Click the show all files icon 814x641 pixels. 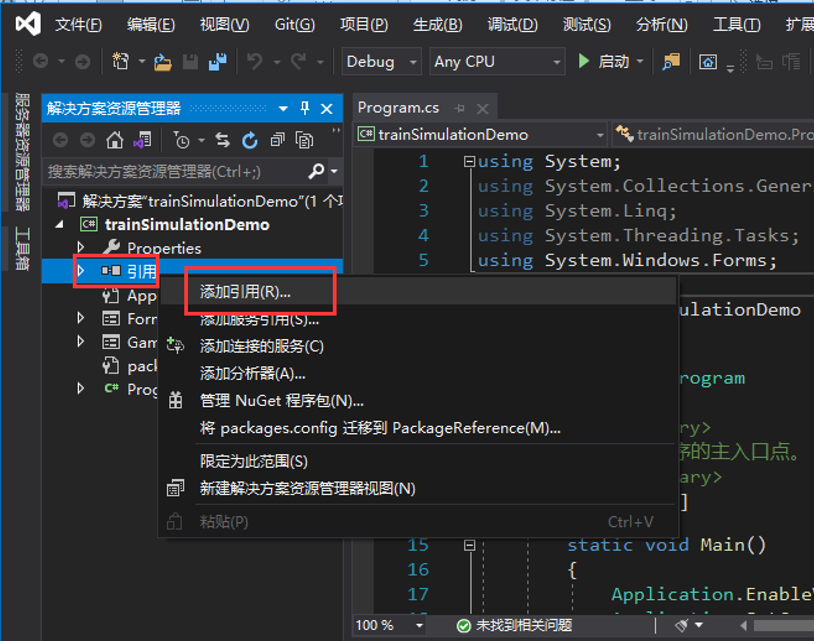click(304, 140)
